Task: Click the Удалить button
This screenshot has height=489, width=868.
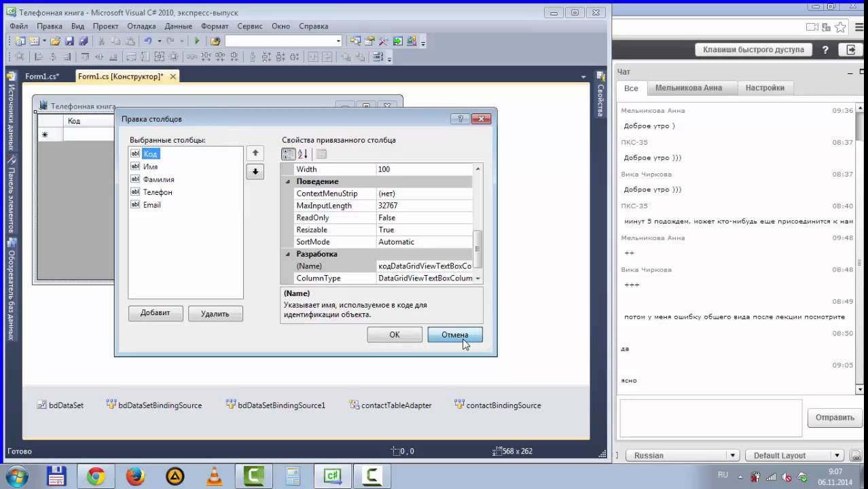Action: (215, 313)
